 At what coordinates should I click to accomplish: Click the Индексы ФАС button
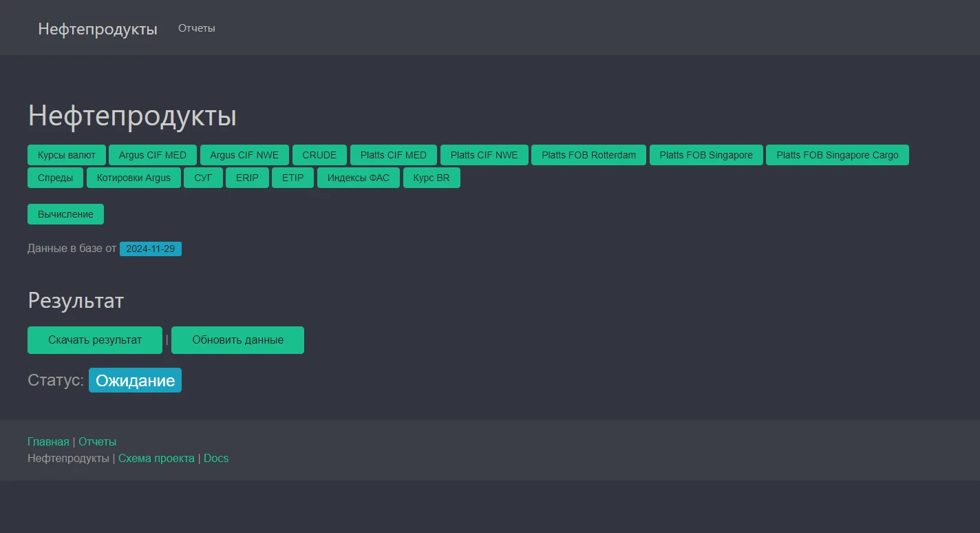click(358, 178)
